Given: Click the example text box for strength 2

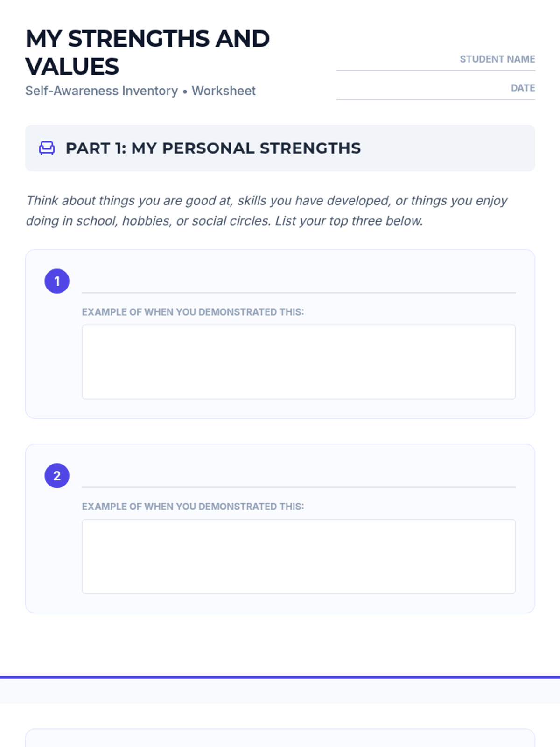Looking at the screenshot, I should click(x=299, y=557).
